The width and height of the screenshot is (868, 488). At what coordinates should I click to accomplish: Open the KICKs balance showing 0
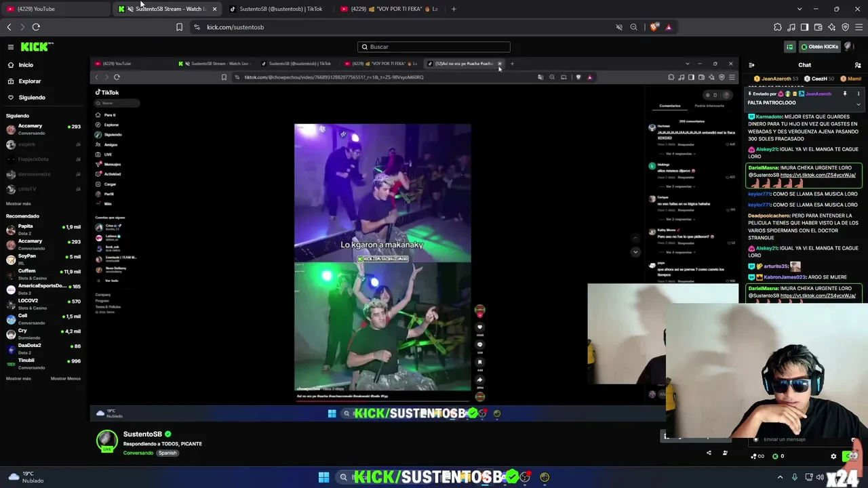click(778, 456)
